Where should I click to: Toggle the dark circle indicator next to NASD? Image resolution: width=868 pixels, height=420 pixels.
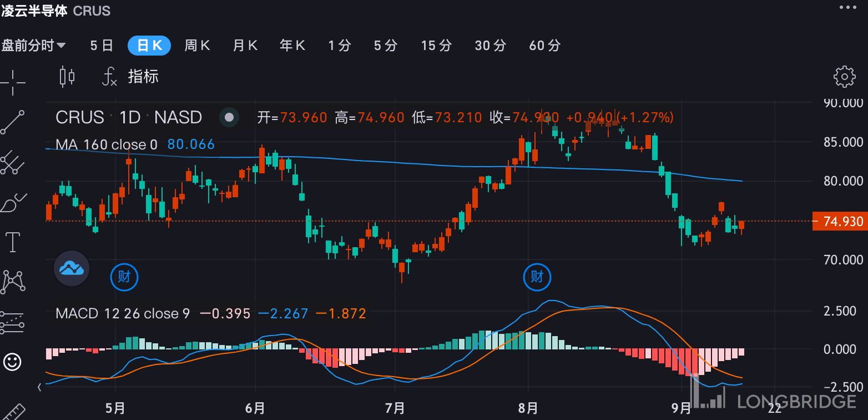[x=229, y=117]
